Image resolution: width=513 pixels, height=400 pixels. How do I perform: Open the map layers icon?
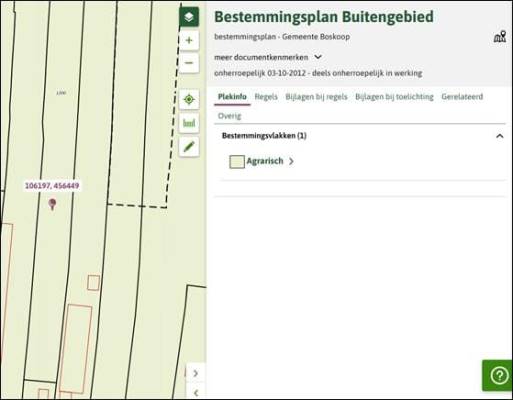click(x=189, y=17)
